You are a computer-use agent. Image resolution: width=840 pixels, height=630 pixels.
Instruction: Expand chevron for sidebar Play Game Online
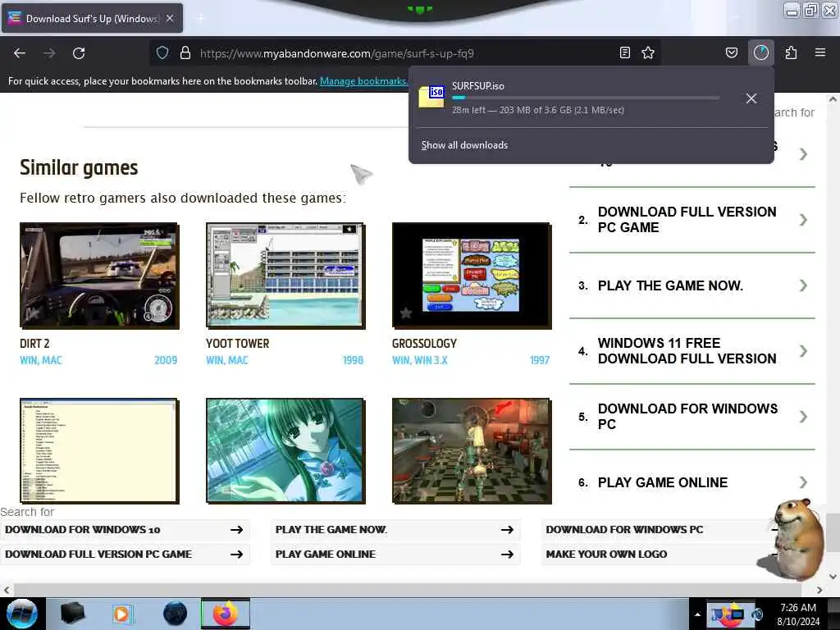click(803, 482)
